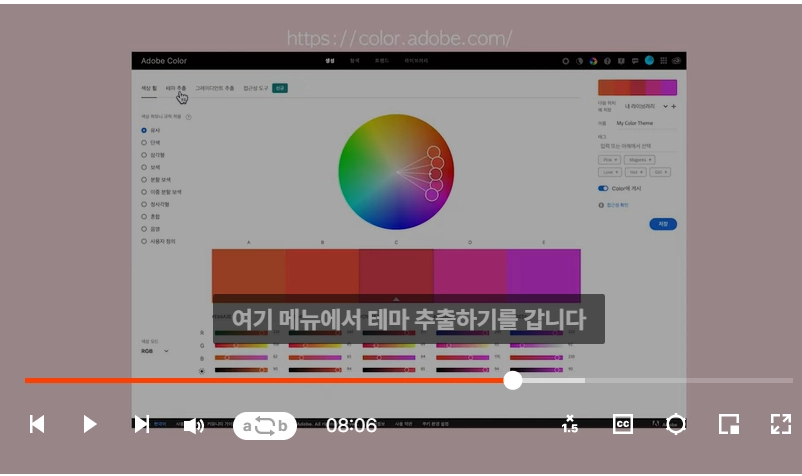The width and height of the screenshot is (802, 476).
Task: Click the color wheel icon in header
Action: [593, 61]
